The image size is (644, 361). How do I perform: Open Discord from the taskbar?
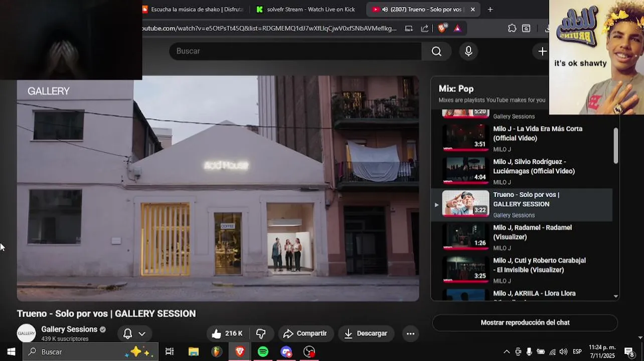click(x=286, y=351)
